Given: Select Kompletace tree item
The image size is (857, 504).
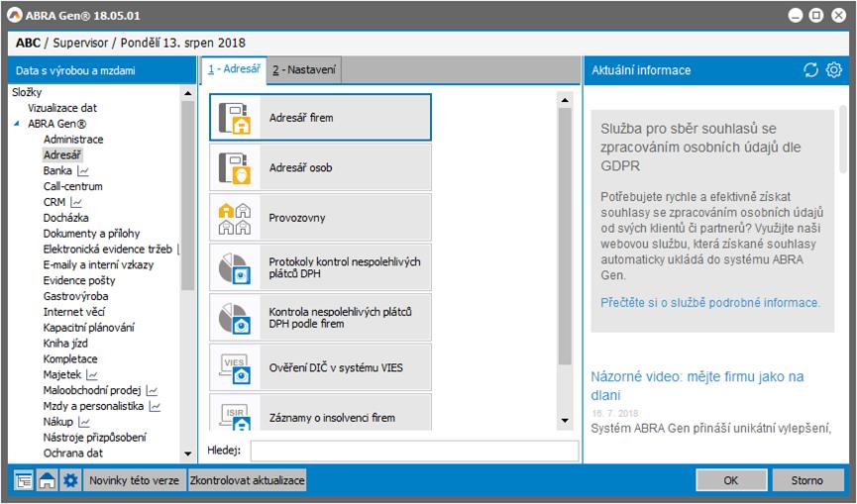Looking at the screenshot, I should 70,359.
